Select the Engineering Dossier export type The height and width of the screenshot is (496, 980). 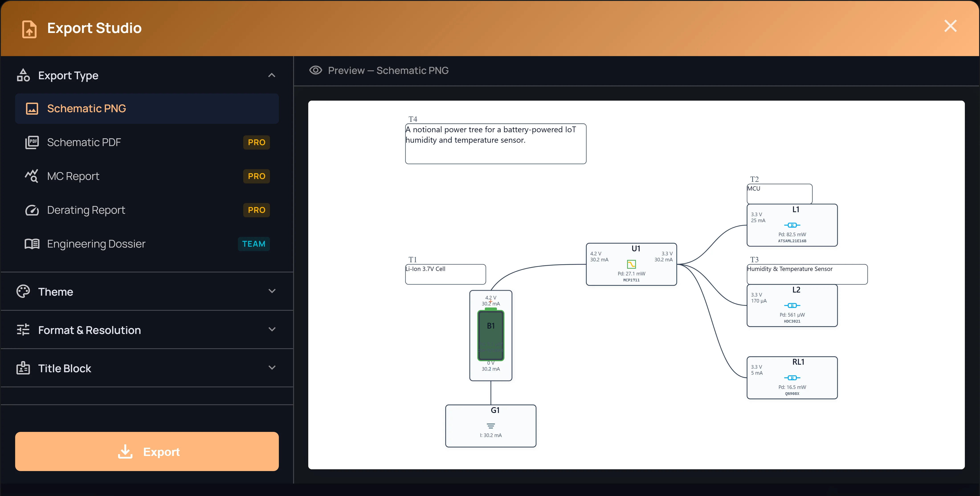pos(147,244)
